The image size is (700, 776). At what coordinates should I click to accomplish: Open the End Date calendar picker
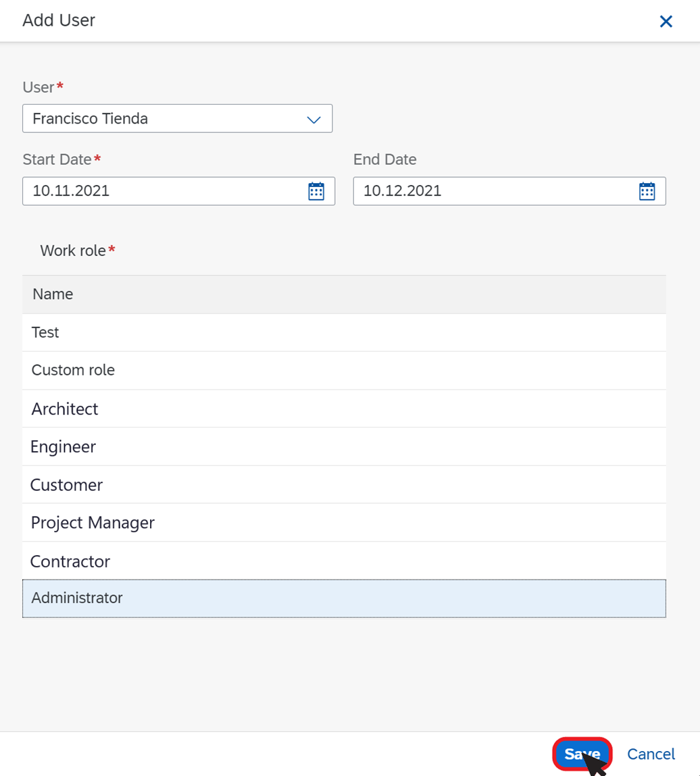(x=647, y=191)
